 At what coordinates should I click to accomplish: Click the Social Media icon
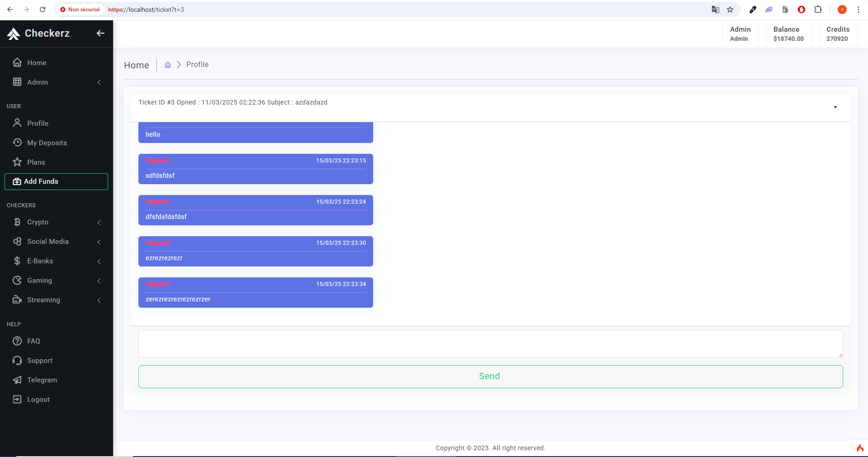[17, 241]
